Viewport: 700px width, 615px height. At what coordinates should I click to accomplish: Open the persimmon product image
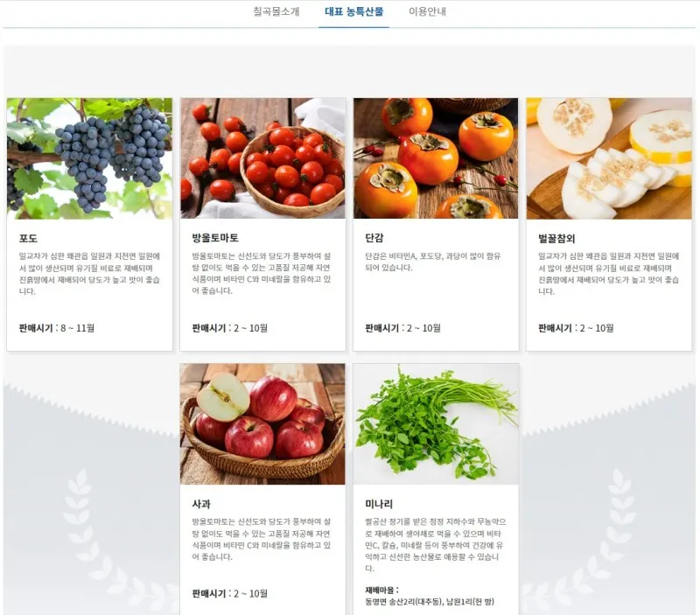pyautogui.click(x=436, y=158)
